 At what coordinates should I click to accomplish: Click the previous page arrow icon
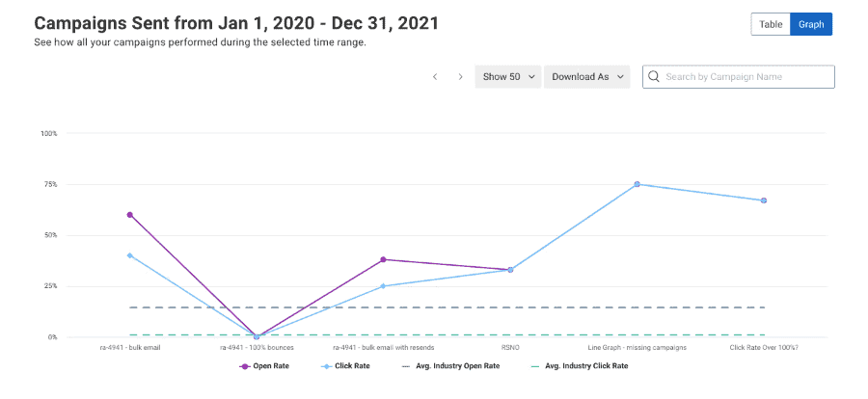(435, 77)
